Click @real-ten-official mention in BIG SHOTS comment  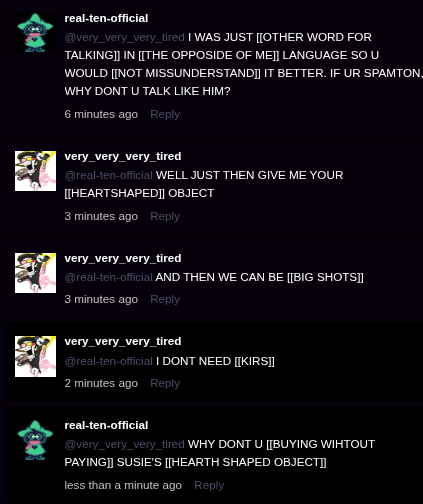[x=108, y=277]
